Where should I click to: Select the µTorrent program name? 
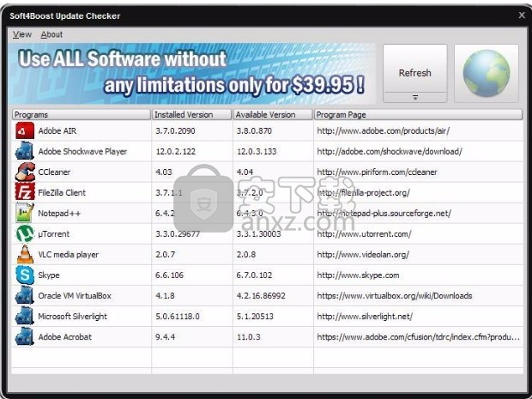pos(53,234)
